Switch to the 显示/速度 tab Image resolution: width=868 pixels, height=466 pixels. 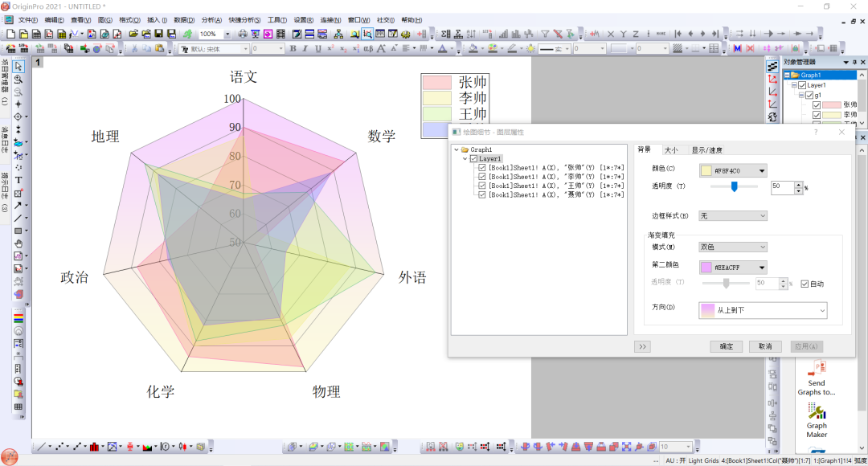point(706,150)
